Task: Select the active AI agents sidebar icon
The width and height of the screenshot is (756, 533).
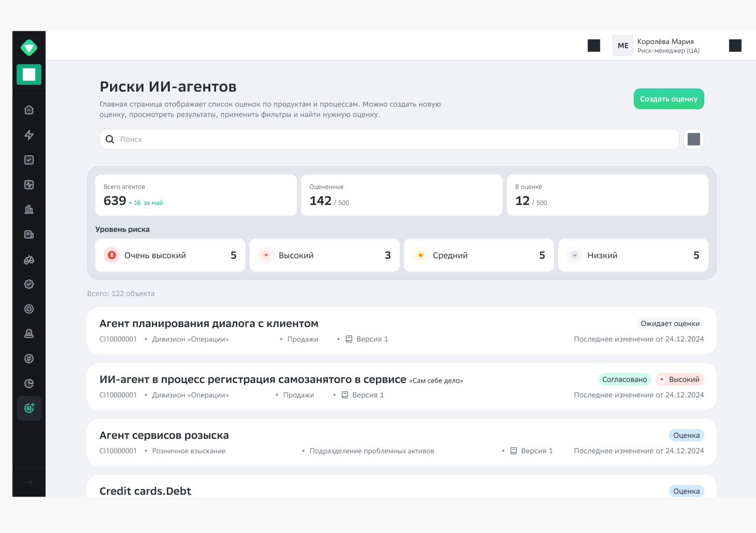Action: 29,408
